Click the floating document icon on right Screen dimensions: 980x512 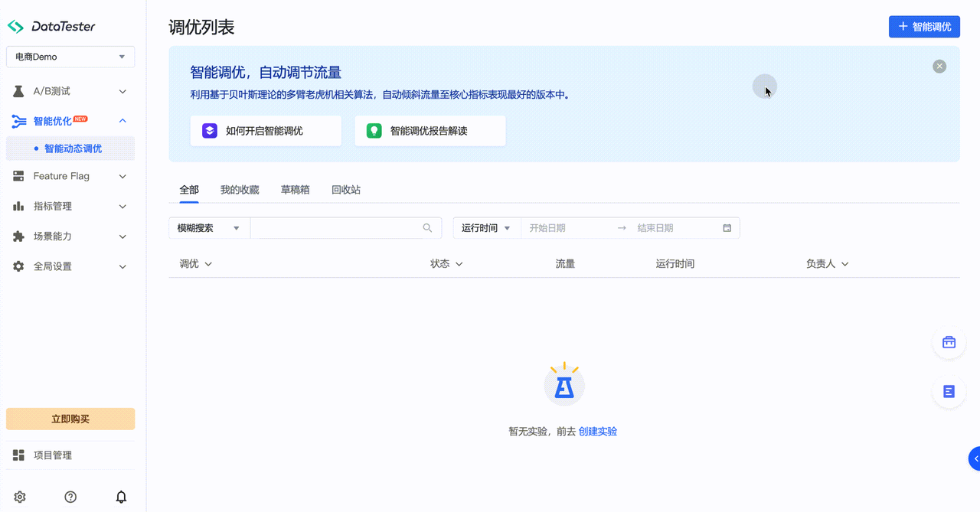(x=949, y=391)
